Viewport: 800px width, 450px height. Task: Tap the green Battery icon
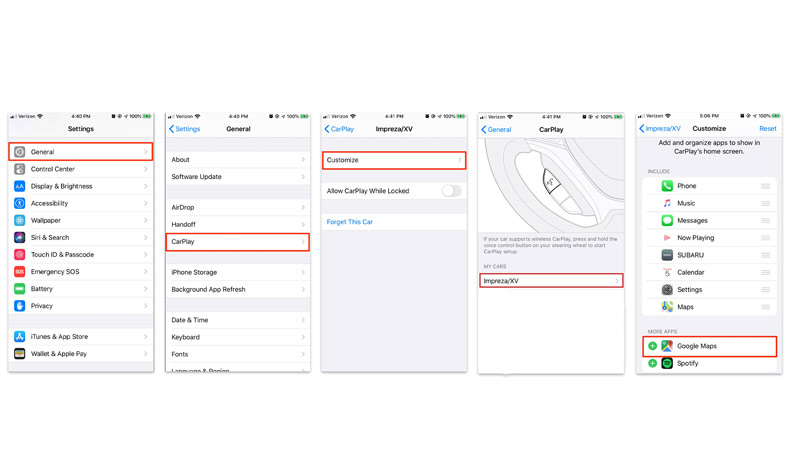pos(19,289)
